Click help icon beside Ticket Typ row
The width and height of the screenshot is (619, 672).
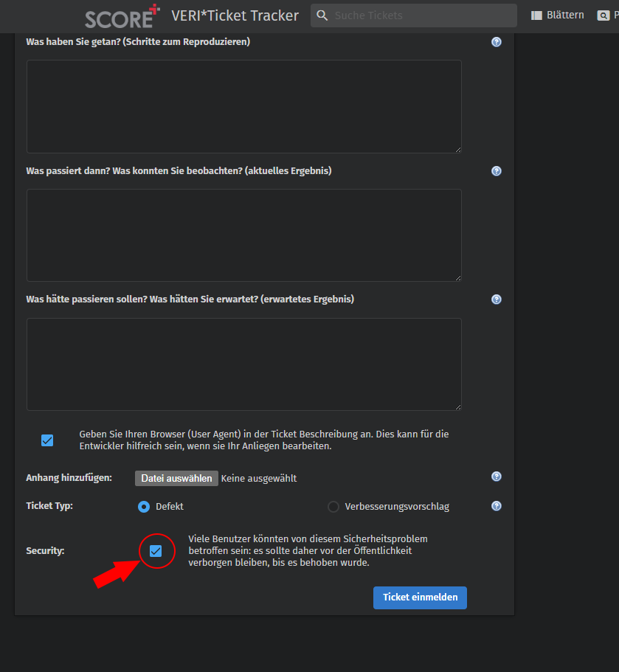click(497, 506)
